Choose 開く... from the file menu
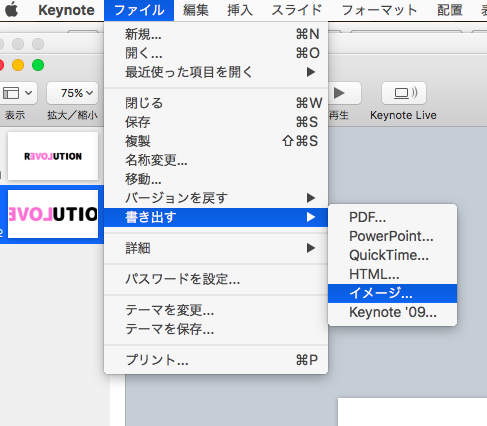Viewport: 487px width, 426px height. pyautogui.click(x=216, y=53)
